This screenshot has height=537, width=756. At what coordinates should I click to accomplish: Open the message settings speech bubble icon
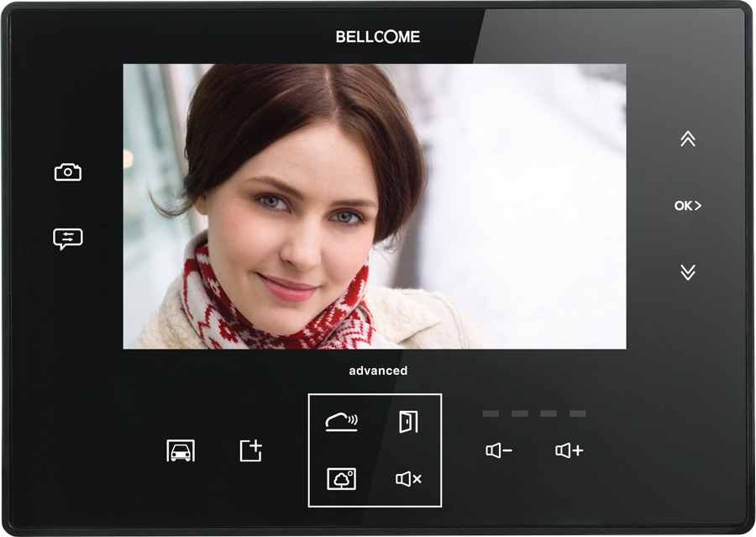[68, 239]
